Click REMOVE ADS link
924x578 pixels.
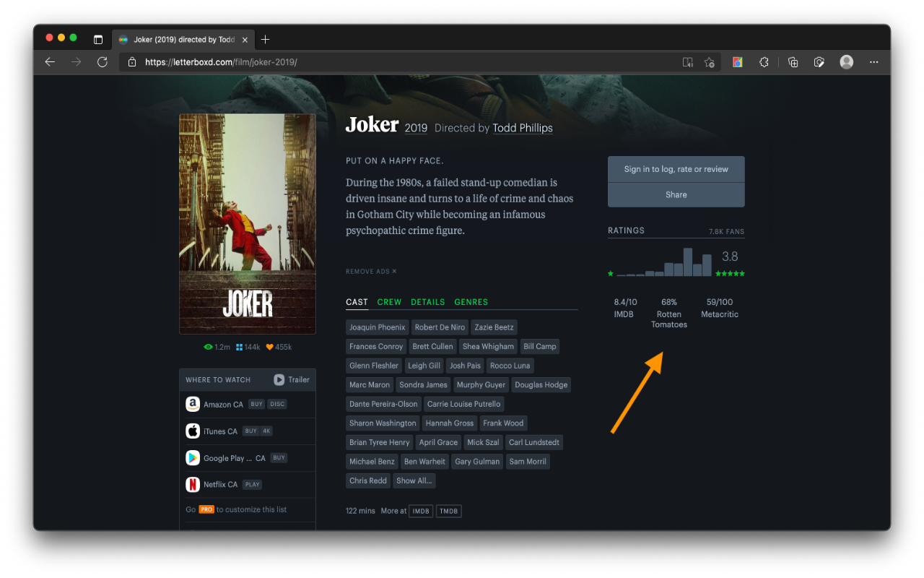tap(371, 272)
